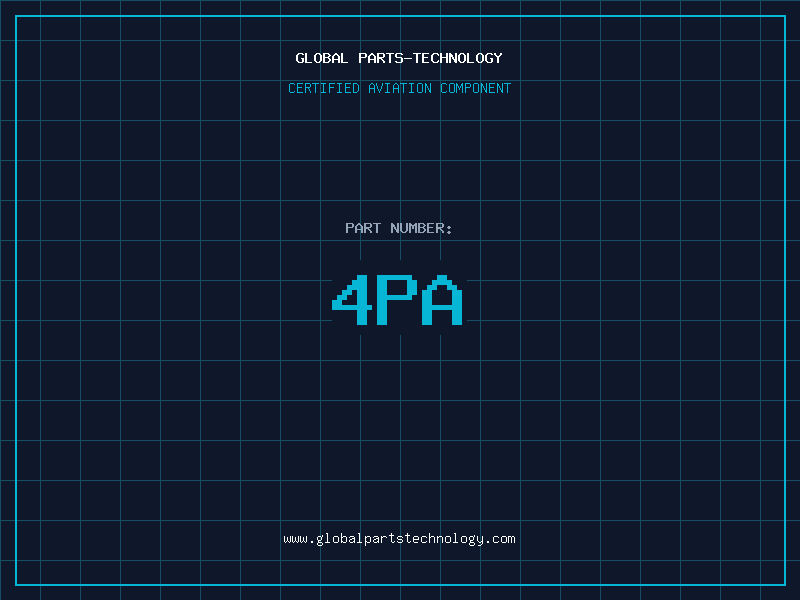This screenshot has height=600, width=800.
Task: Select the CERTIFIED AVIATION COMPONENT subtitle
Action: (x=399, y=88)
